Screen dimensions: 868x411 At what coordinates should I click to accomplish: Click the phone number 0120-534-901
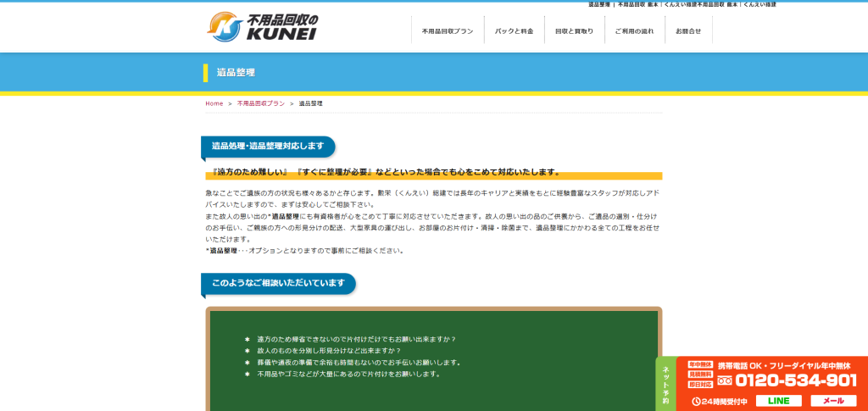tap(796, 380)
